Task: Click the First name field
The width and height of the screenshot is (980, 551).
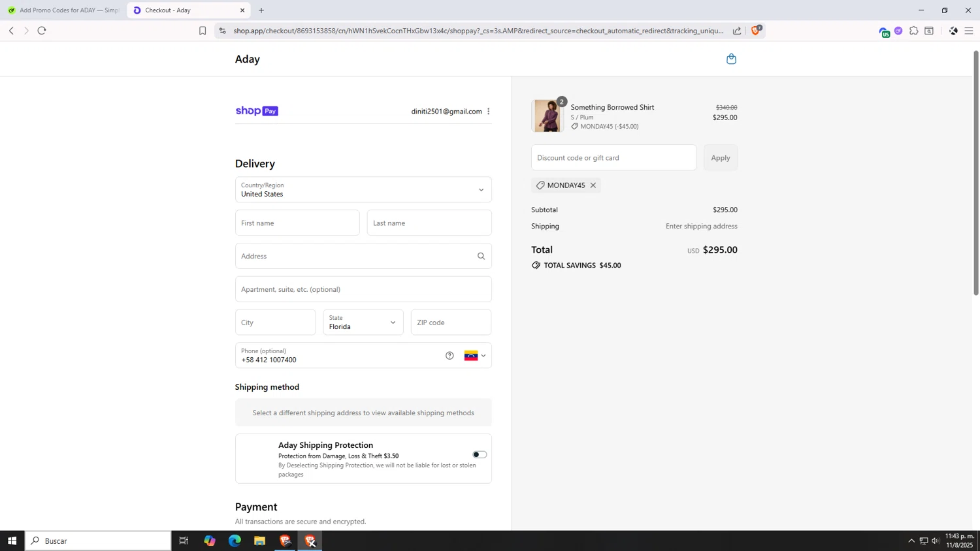Action: (x=297, y=223)
